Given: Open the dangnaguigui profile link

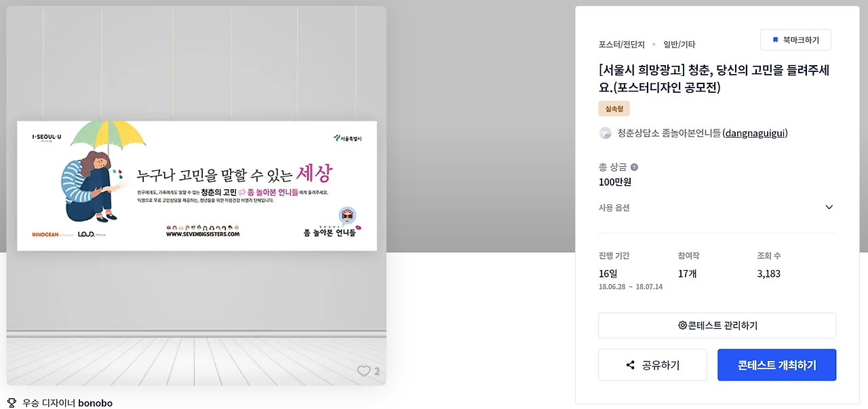Looking at the screenshot, I should click(755, 133).
